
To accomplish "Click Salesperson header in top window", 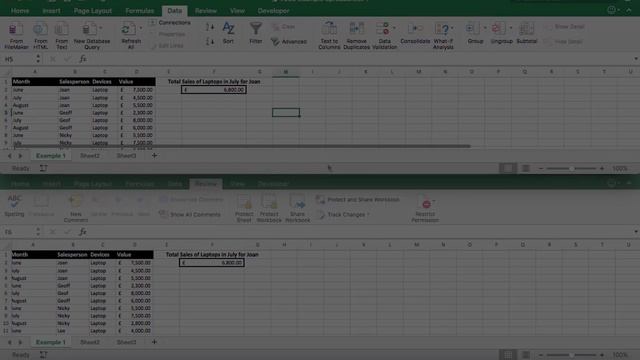I will tap(74, 82).
